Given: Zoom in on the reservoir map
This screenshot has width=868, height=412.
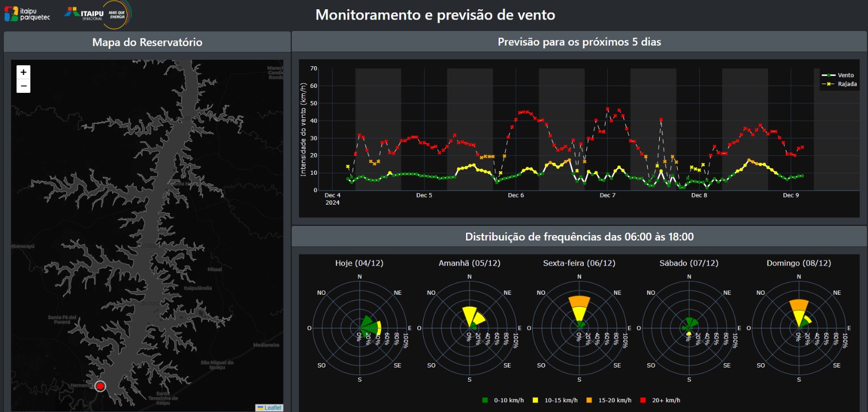Looking at the screenshot, I should coord(23,72).
